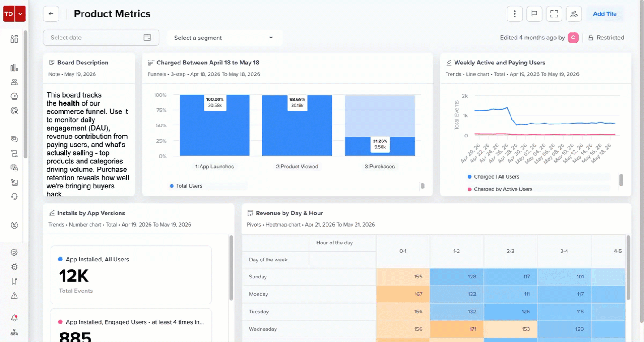
Task: Click the heatmap cell showing 155
Action: [x=403, y=277]
